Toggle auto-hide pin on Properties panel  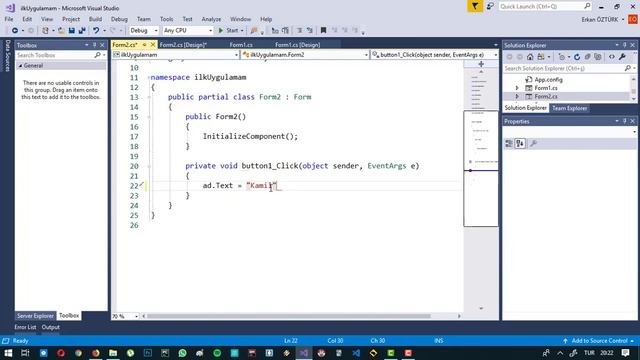point(624,121)
